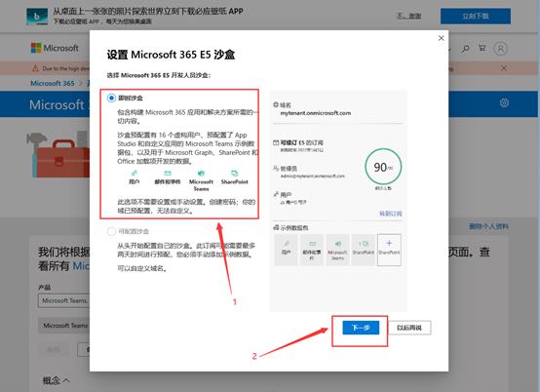The image size is (540, 392).
Task: Click the Microsoft logo in header
Action: 55,48
